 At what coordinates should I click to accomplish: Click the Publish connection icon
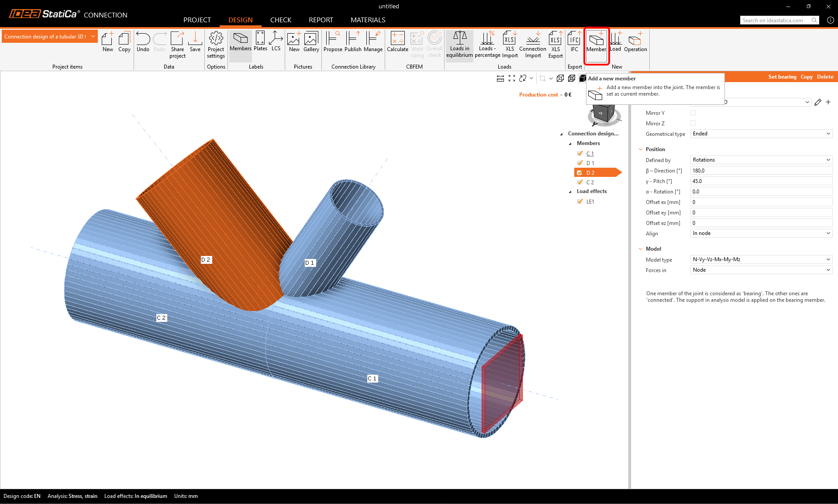(353, 42)
